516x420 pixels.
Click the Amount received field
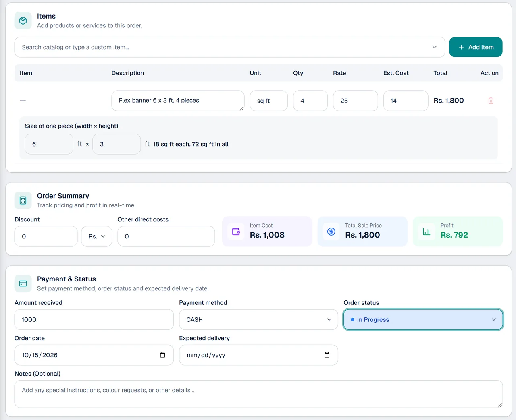[94, 319]
